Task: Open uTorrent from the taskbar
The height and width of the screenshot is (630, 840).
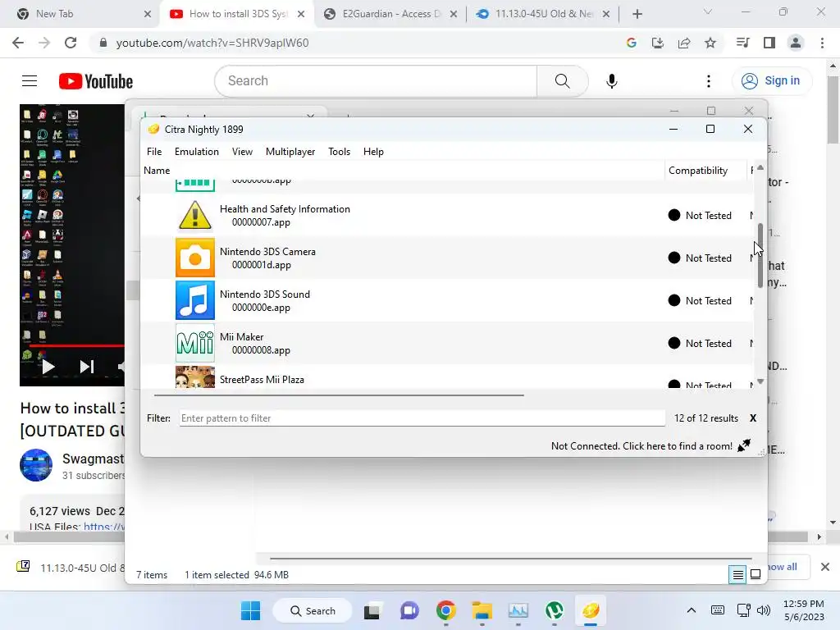Action: (x=554, y=610)
